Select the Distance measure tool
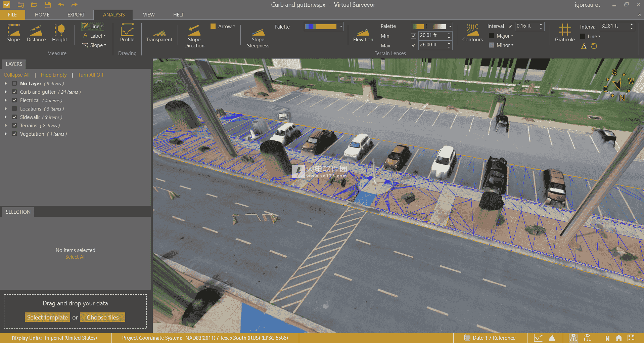Image resolution: width=644 pixels, height=343 pixels. point(36,33)
